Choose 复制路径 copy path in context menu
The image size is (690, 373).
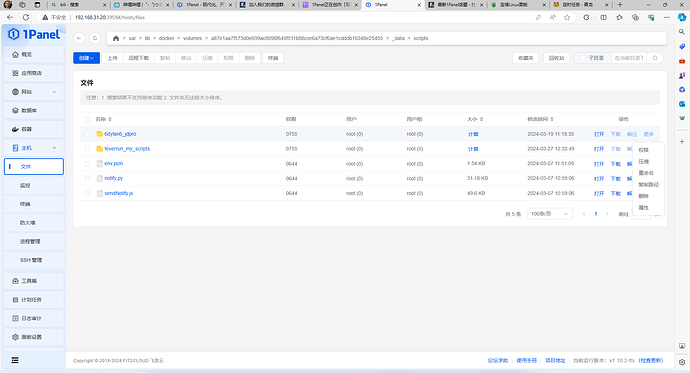pos(649,184)
